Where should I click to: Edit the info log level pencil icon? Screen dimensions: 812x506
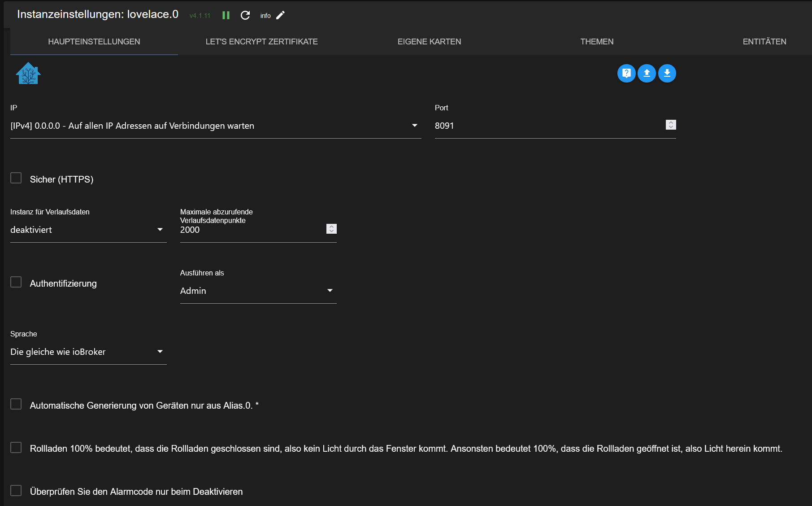coord(280,15)
